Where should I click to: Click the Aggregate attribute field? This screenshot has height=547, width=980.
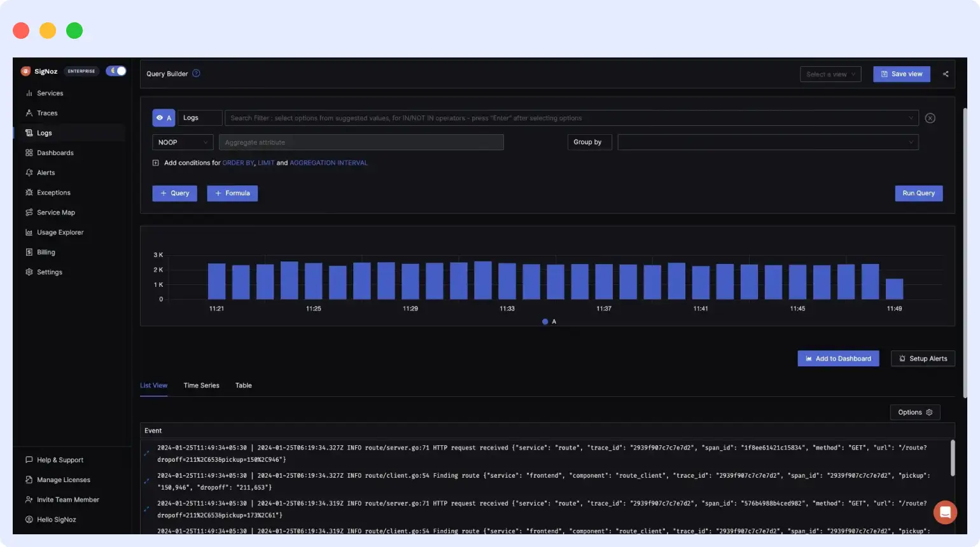pyautogui.click(x=361, y=142)
